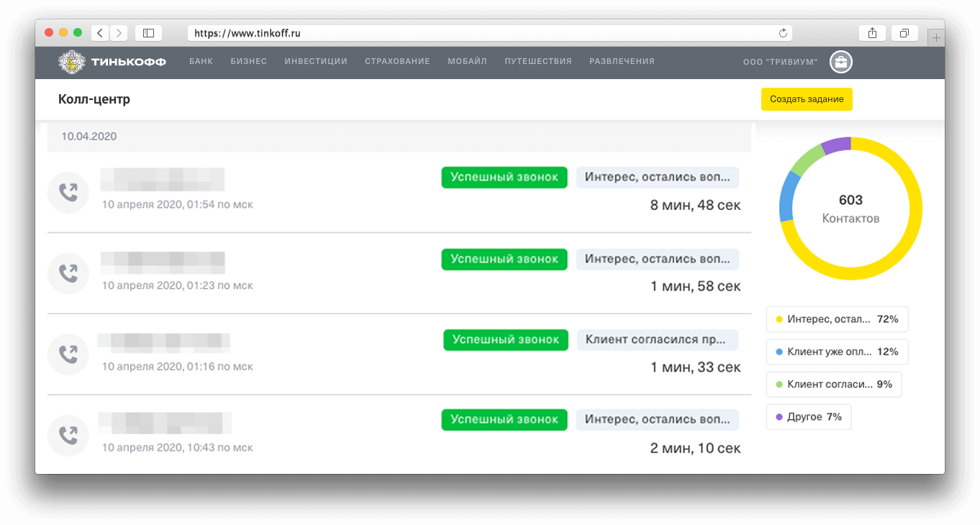Click Успешный звонок badge on the 01:23 call
This screenshot has height=525, width=980.
pyautogui.click(x=504, y=259)
